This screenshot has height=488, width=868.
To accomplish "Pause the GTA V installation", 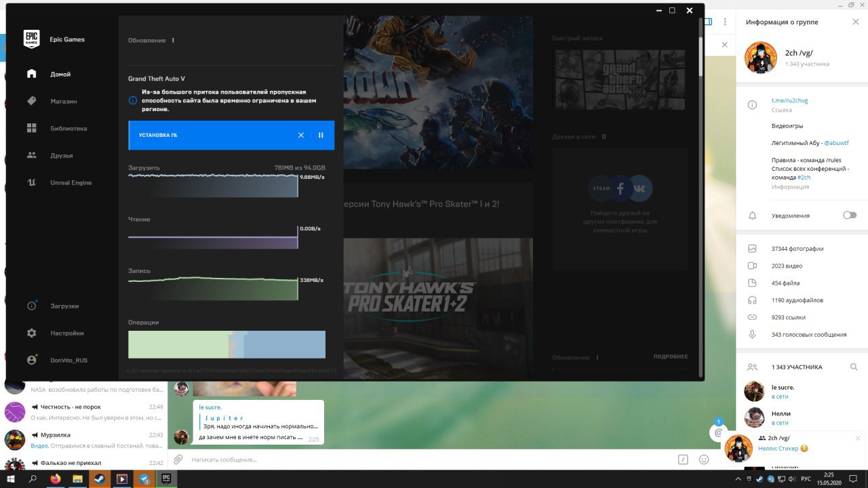I will [x=321, y=135].
